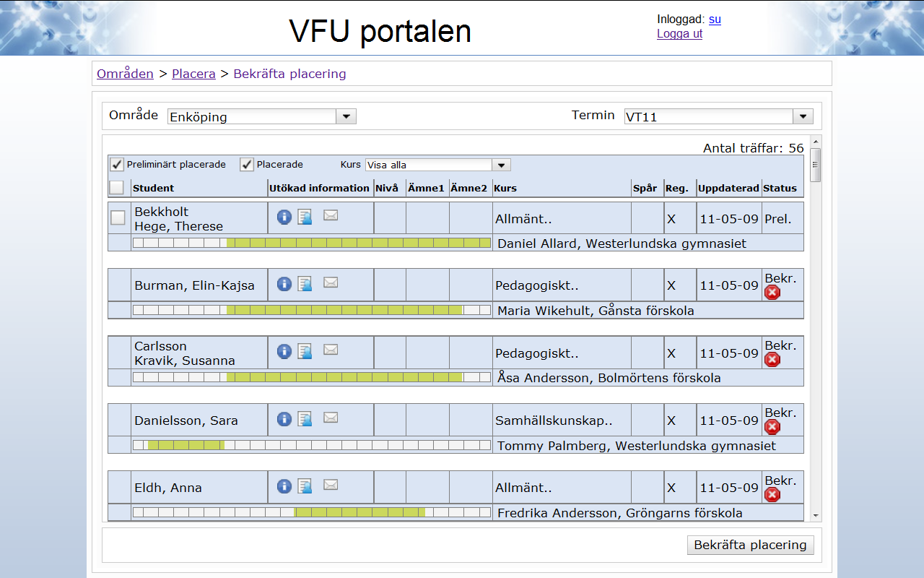Click Kurs column header in table
The image size is (924, 578).
tap(506, 188)
